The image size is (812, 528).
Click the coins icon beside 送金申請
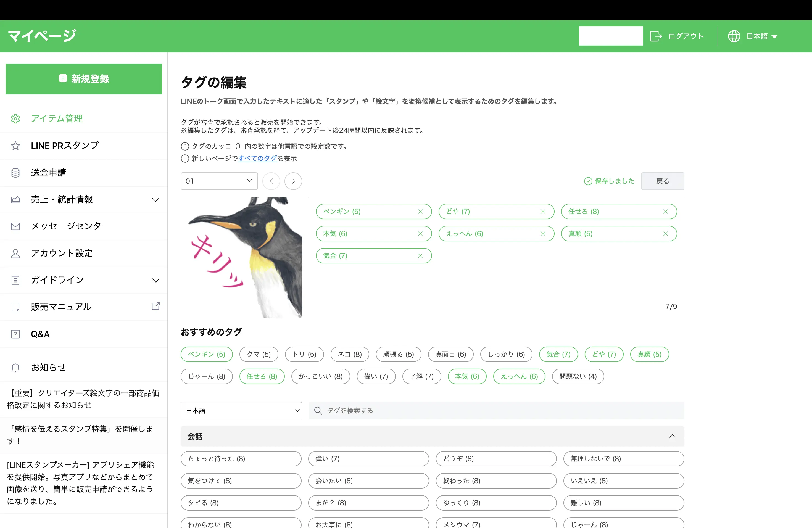click(x=15, y=173)
